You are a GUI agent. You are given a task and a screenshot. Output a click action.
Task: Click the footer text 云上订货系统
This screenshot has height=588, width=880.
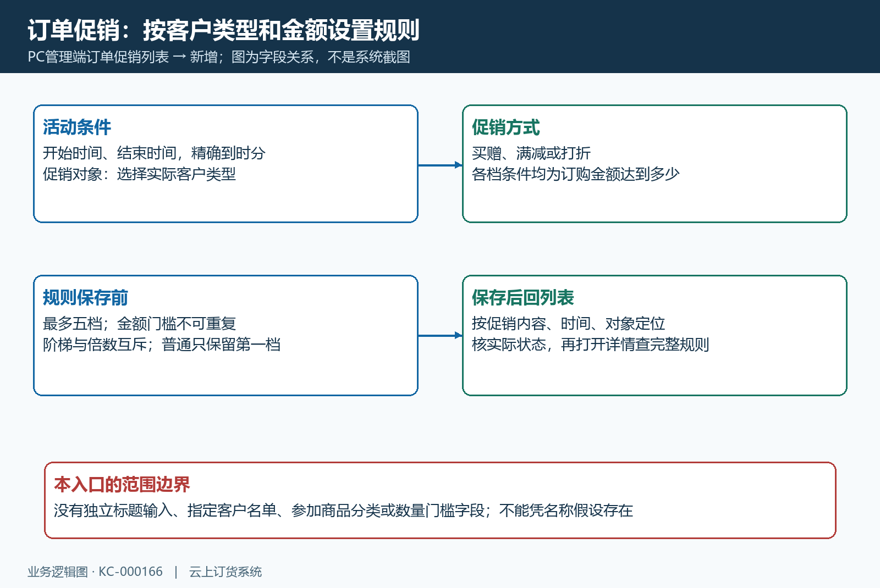pos(226,572)
